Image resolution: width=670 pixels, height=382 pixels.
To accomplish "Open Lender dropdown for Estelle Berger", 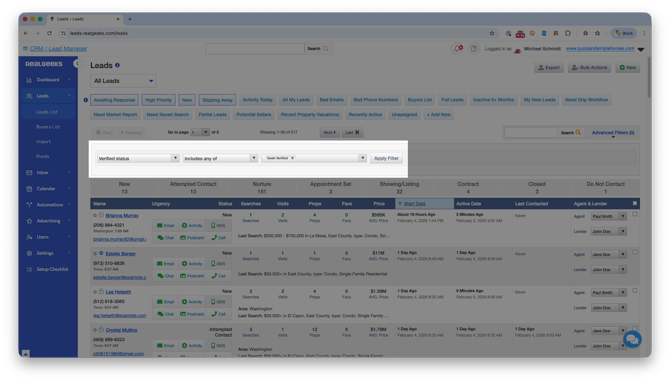I will (609, 270).
